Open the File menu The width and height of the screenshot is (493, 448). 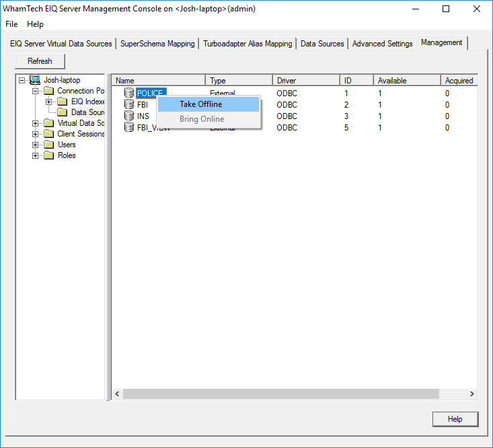(x=11, y=24)
